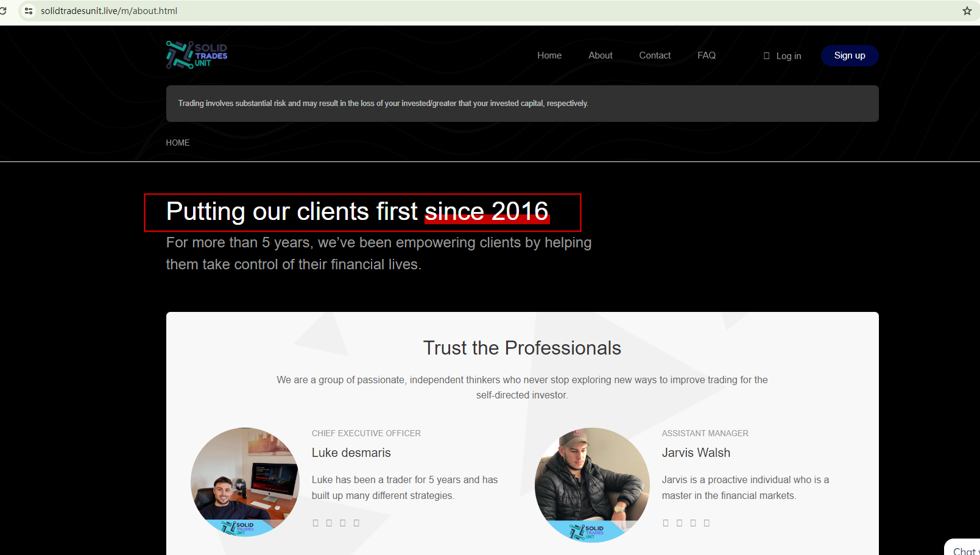Click second social icon under Luke desmaris
Image resolution: width=980 pixels, height=555 pixels.
[x=329, y=523]
